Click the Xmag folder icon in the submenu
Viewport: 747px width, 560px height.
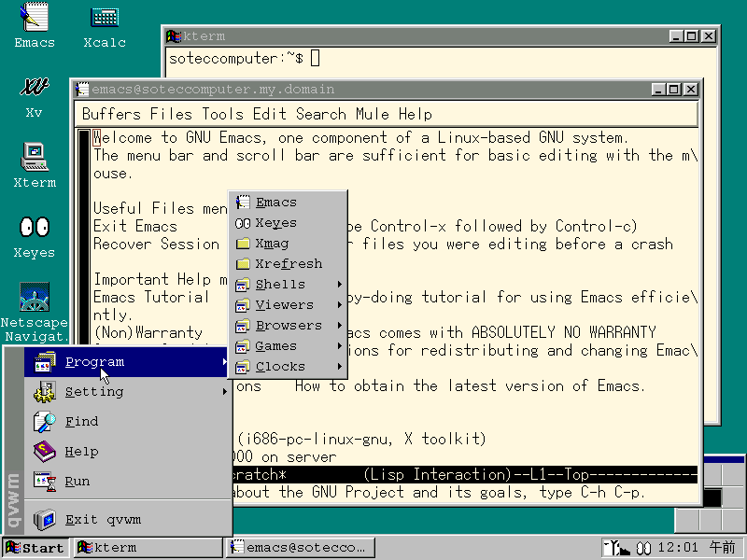coord(243,244)
